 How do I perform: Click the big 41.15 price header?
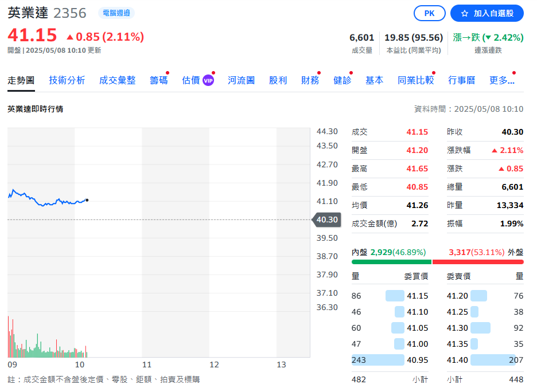point(32,35)
